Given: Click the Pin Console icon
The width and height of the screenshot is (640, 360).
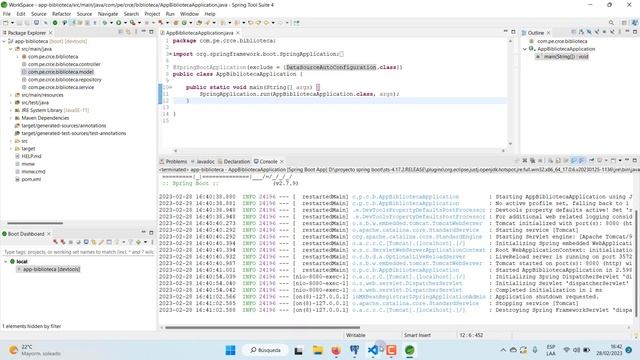Looking at the screenshot, I should pyautogui.click(x=591, y=161).
